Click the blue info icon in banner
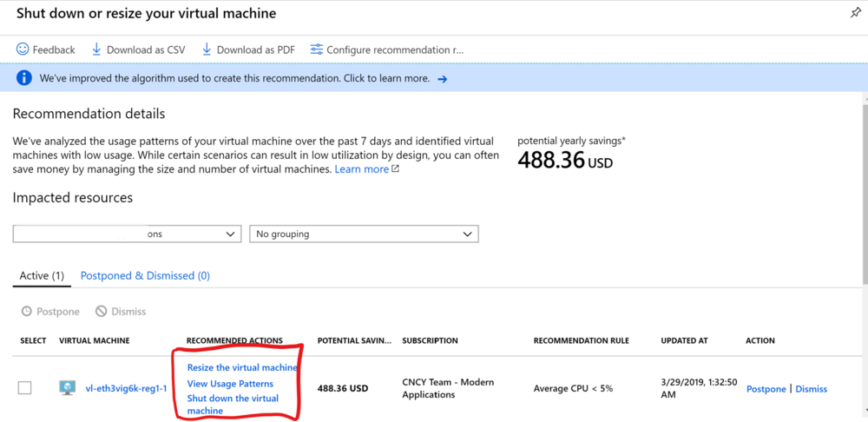Image resolution: width=868 pixels, height=422 pixels. (x=24, y=78)
